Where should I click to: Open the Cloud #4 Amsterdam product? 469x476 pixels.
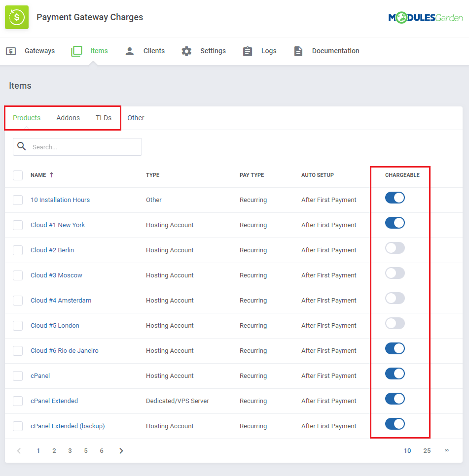click(61, 301)
